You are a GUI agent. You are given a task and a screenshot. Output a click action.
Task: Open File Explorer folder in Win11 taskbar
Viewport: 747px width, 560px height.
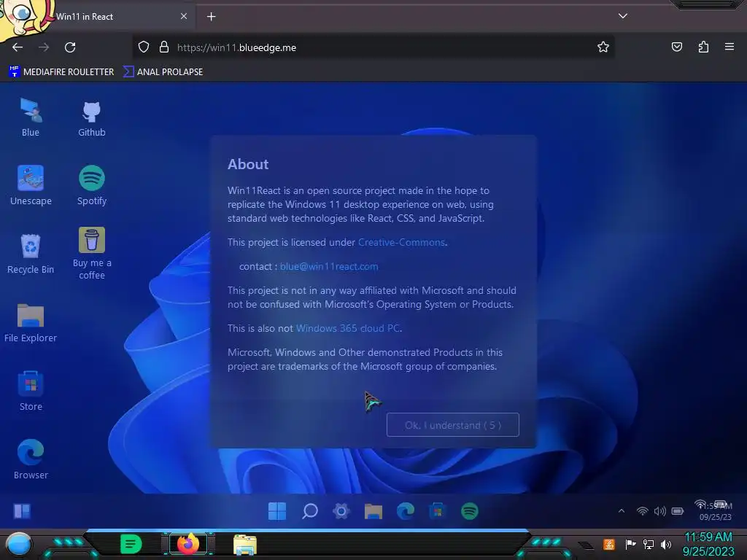[373, 511]
